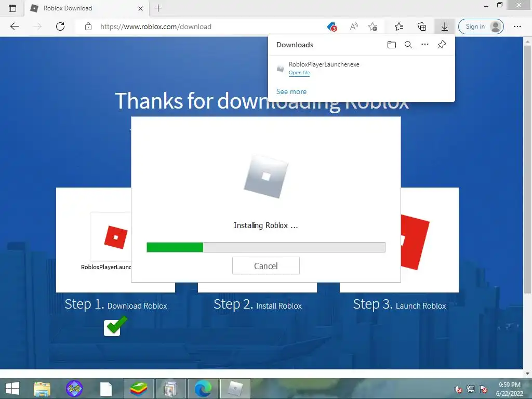
Task: Click the taskbar clock 9:59 PM
Action: tap(509, 385)
